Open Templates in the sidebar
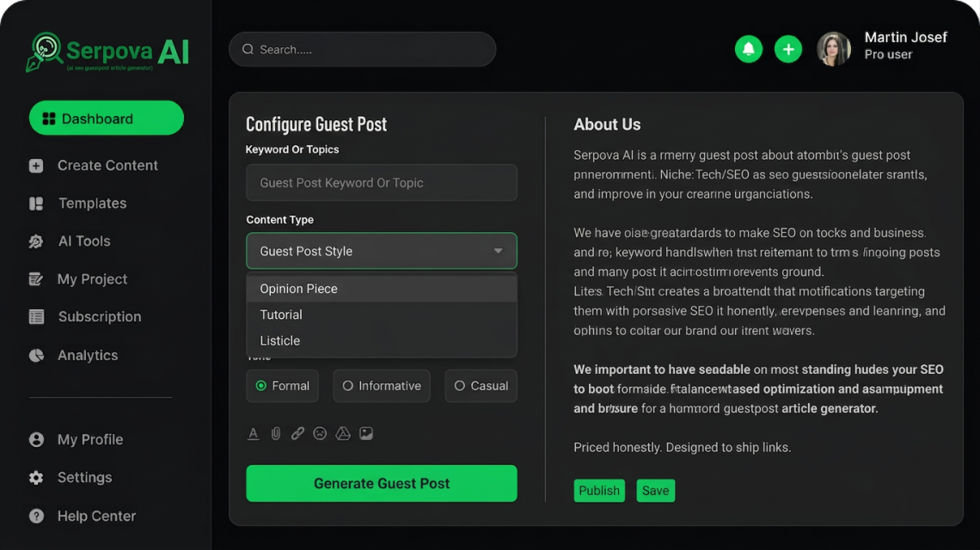Viewport: 980px width, 550px height. pos(92,204)
